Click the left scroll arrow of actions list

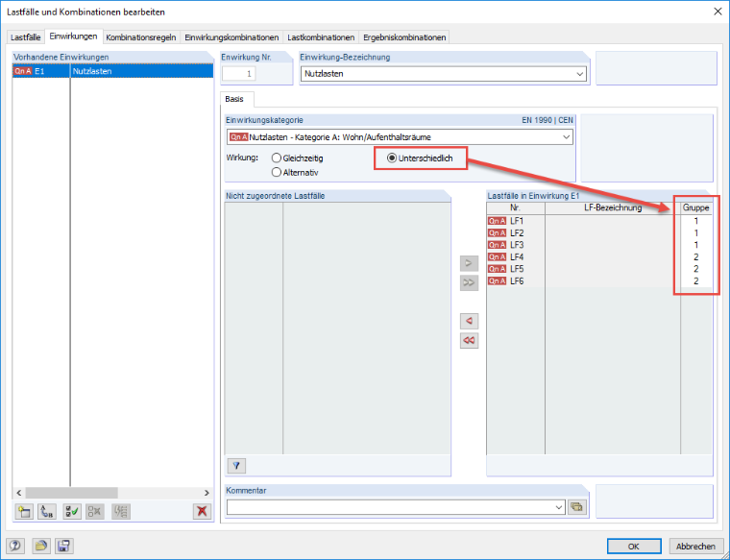click(x=18, y=493)
